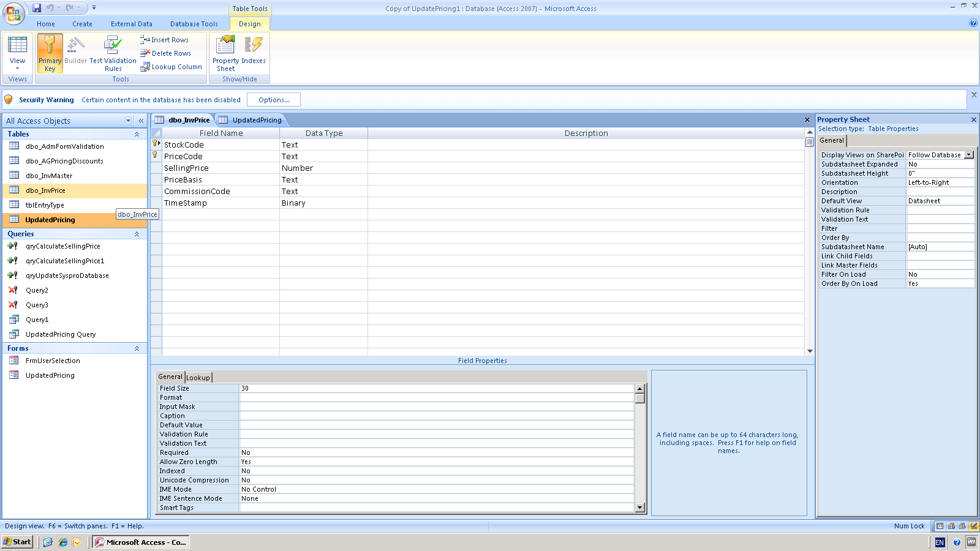The image size is (980, 551).
Task: Click the Undo arrow in quick access toolbar
Action: point(50,8)
